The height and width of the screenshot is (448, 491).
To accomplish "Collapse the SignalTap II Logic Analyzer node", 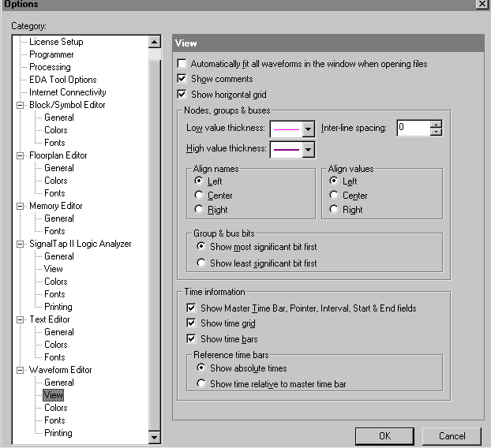I will coord(21,244).
